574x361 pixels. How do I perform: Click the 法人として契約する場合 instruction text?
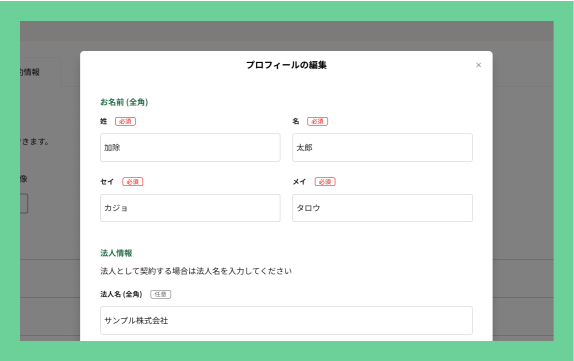[196, 271]
